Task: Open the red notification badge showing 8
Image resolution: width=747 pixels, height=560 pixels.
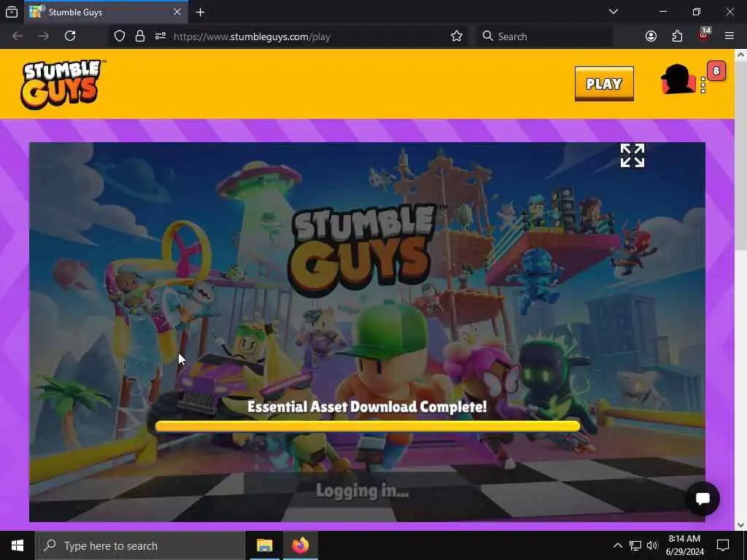Action: 716,71
